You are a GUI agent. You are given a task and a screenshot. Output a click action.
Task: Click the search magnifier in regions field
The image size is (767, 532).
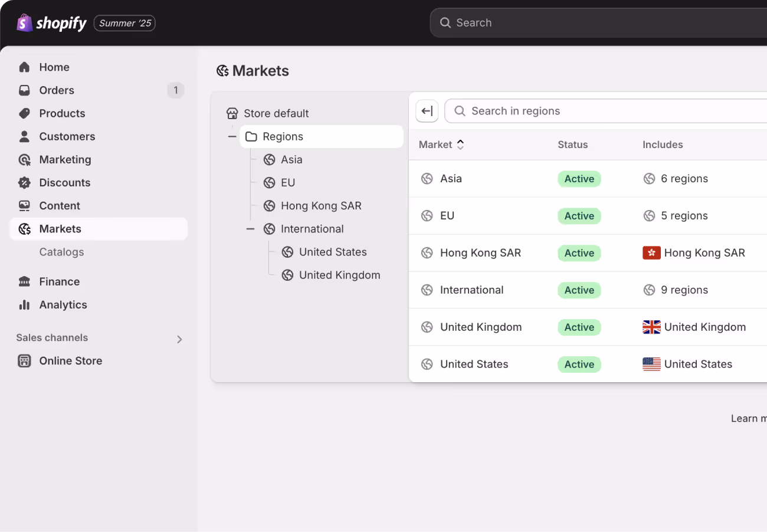click(x=460, y=111)
